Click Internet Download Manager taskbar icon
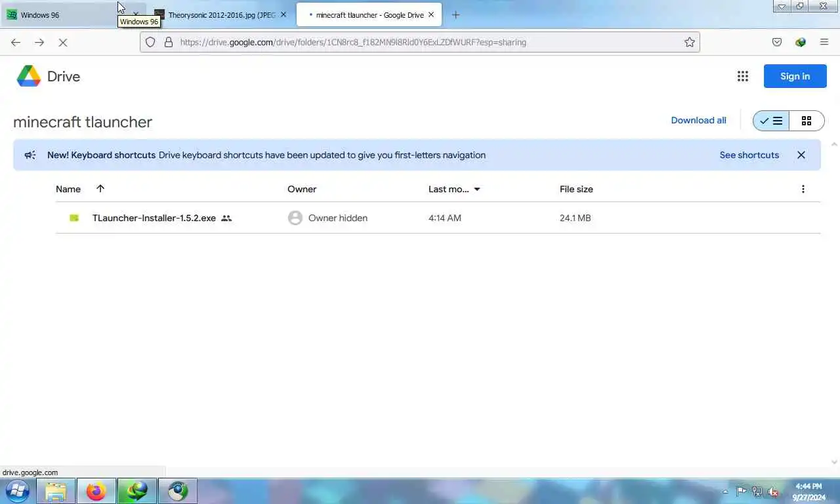 pyautogui.click(x=136, y=491)
